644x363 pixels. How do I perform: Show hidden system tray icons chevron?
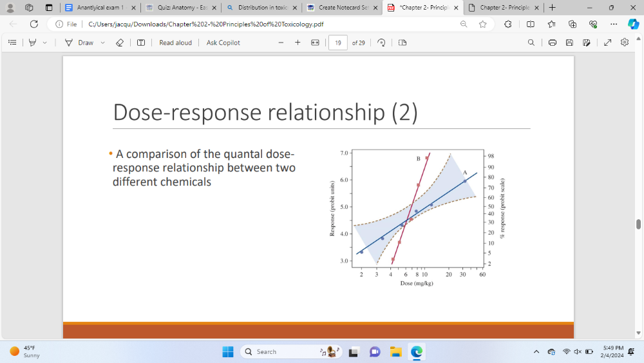[x=536, y=351]
